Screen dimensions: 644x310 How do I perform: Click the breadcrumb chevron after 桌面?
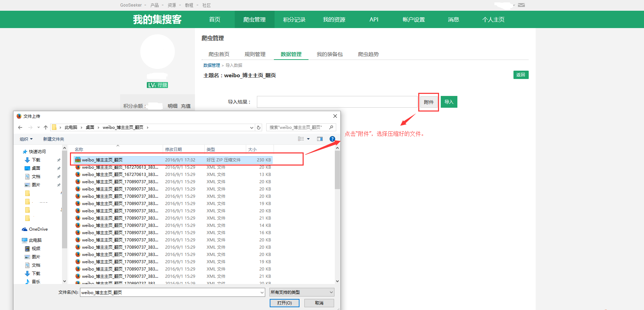tap(98, 127)
